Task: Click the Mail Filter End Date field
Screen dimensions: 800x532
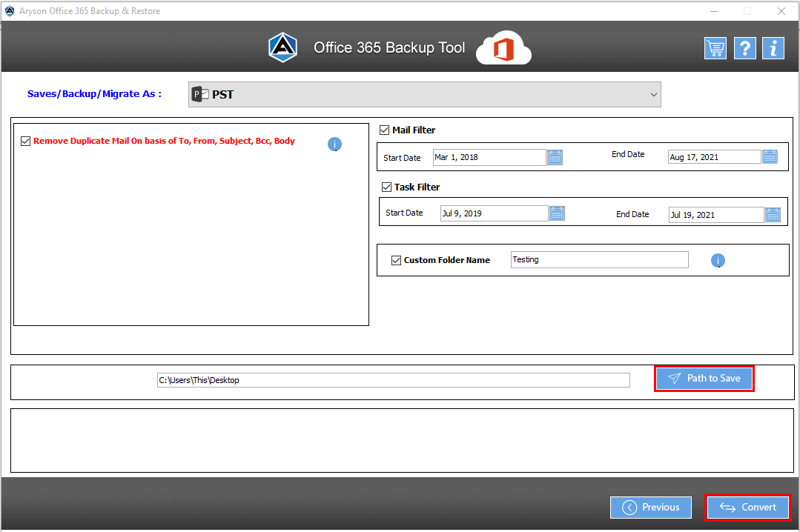Action: (714, 157)
